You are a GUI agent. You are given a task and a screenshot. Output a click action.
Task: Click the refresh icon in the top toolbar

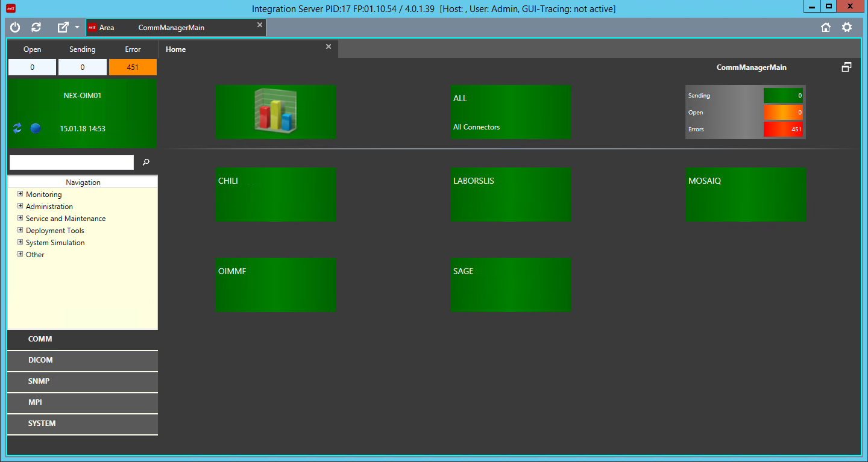[36, 27]
